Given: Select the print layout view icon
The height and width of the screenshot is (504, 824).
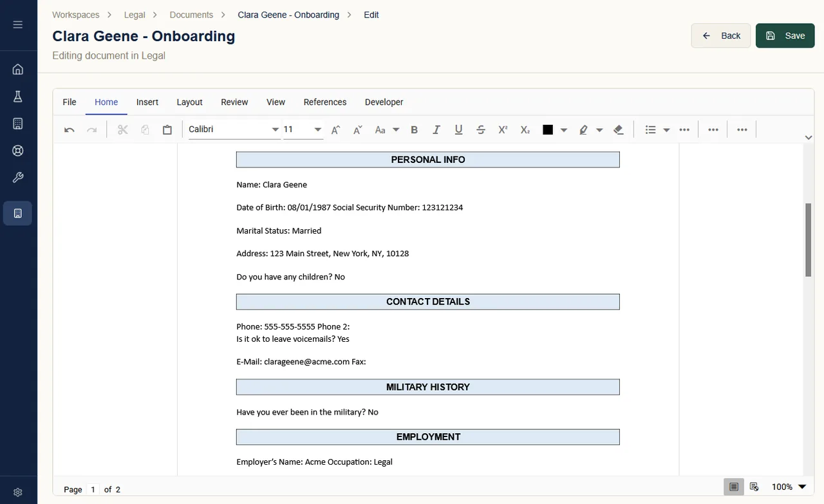Looking at the screenshot, I should pos(734,487).
